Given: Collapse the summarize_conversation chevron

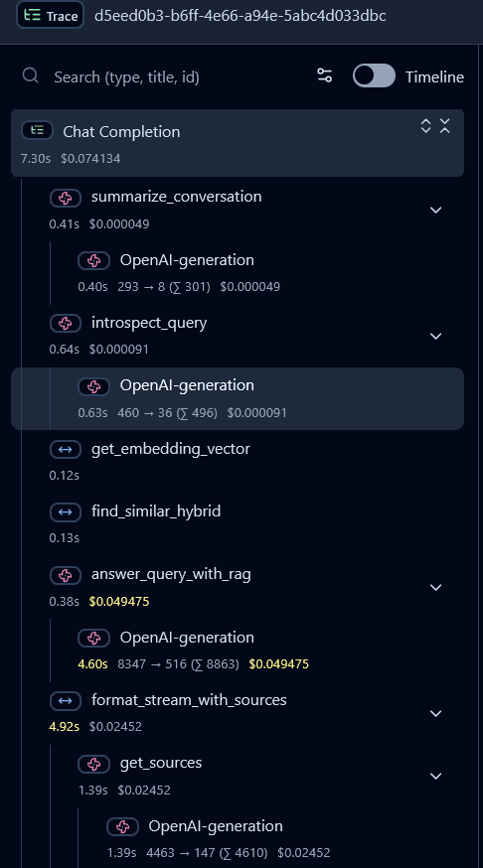Looking at the screenshot, I should (436, 210).
